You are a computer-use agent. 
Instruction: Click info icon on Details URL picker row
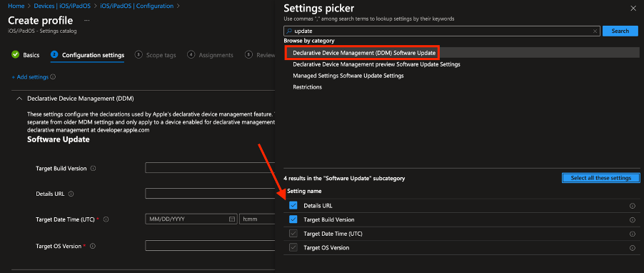click(x=633, y=206)
